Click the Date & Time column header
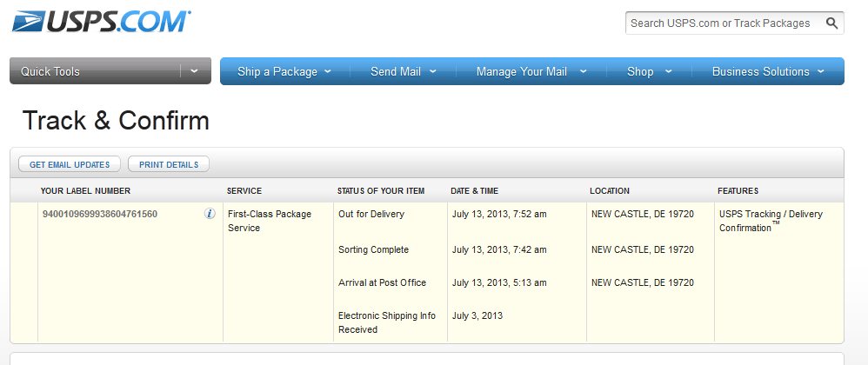The image size is (868, 365). 474,190
